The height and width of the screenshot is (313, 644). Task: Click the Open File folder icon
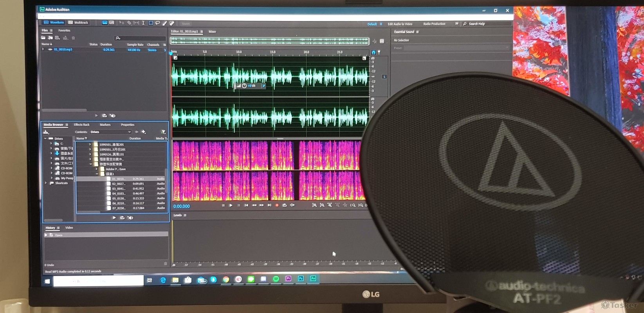pyautogui.click(x=43, y=38)
